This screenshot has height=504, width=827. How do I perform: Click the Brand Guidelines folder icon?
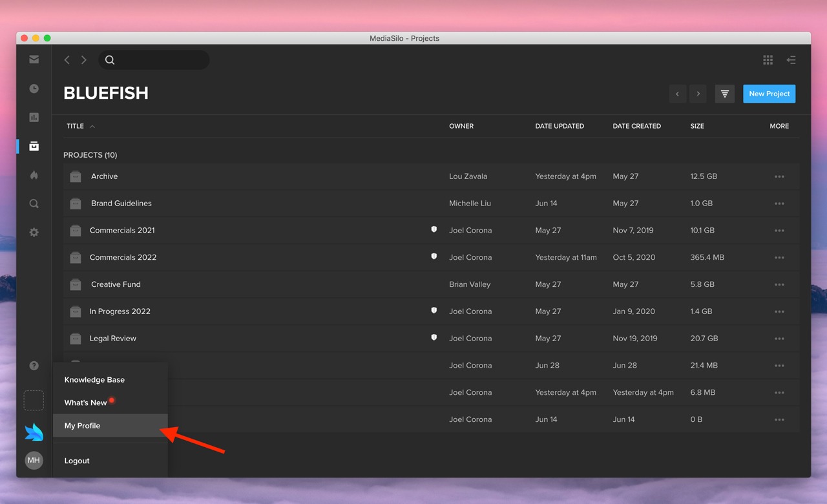coord(76,204)
